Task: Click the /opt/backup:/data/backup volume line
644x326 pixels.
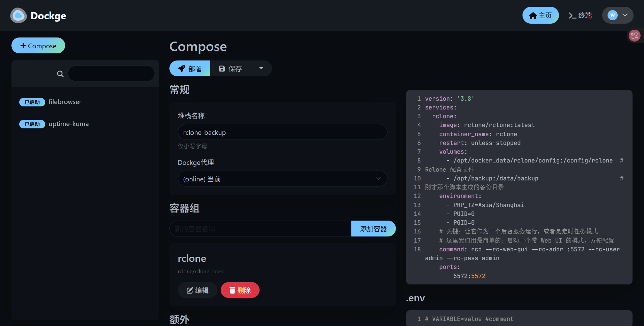Action: tap(492, 178)
